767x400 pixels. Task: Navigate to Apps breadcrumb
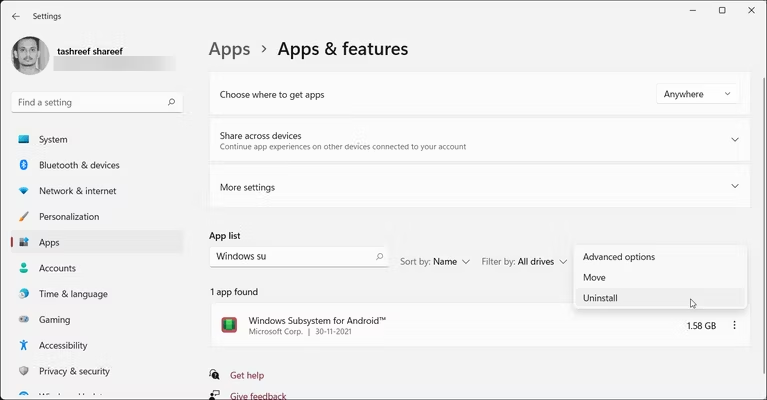[x=229, y=49]
